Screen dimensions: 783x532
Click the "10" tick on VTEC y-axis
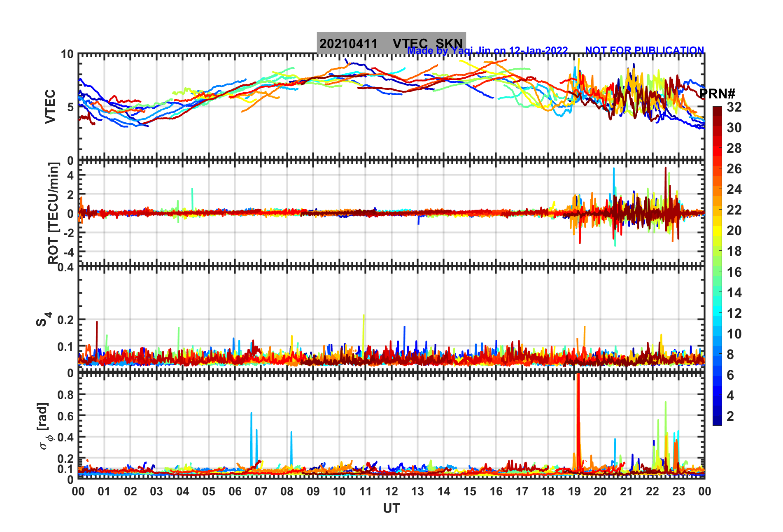coord(67,54)
